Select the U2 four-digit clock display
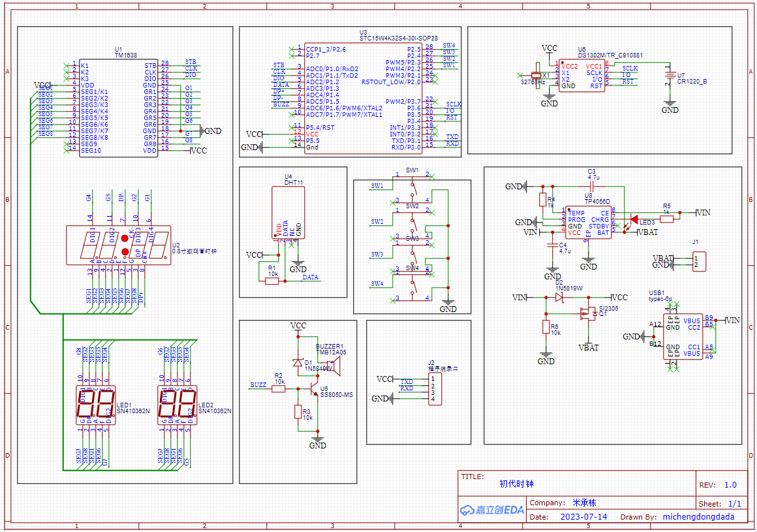The height and width of the screenshot is (532, 757). (x=118, y=245)
